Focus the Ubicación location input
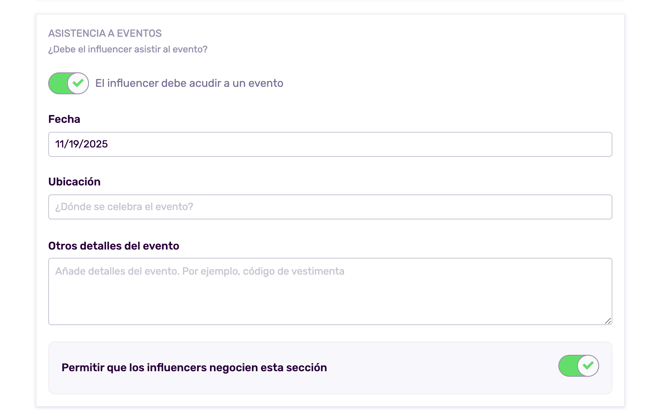Viewport: 670px width, 417px height. pyautogui.click(x=330, y=207)
